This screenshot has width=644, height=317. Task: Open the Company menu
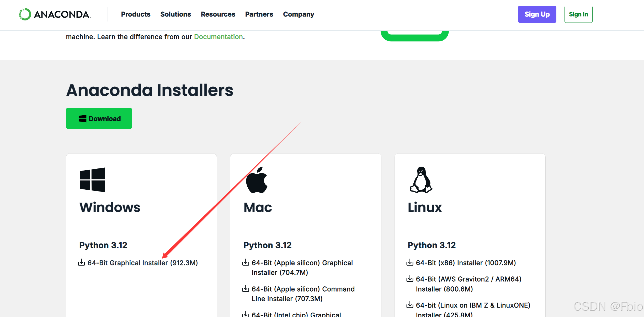pos(298,14)
